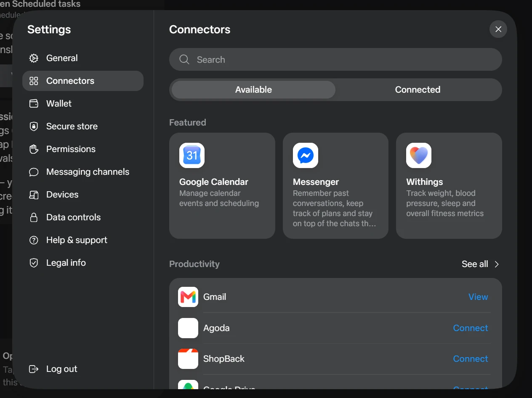Open the Wallet settings section
The image size is (532, 398).
(83, 104)
